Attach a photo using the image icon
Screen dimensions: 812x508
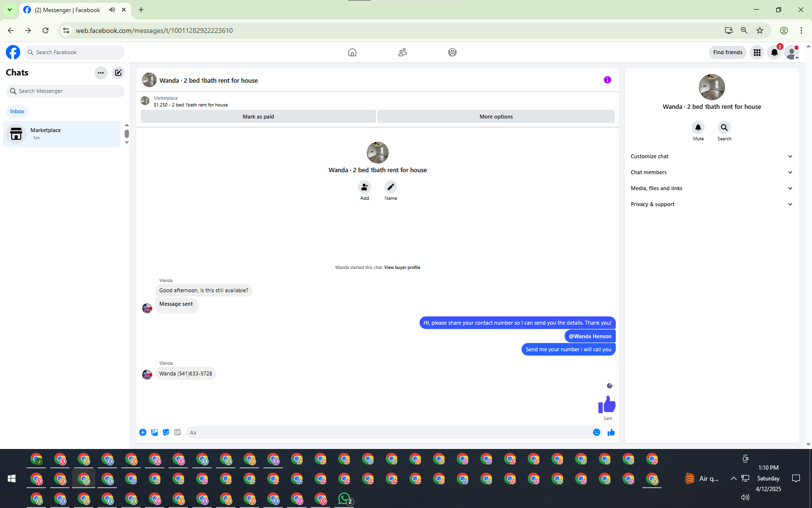pos(155,433)
